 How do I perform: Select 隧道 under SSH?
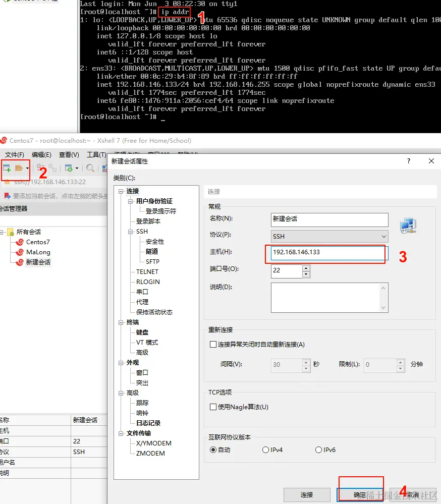pyautogui.click(x=152, y=251)
